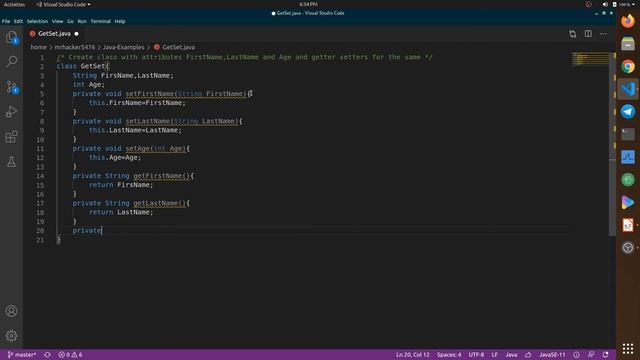Click 'int Age;' declaration on line 4
The width and height of the screenshot is (640, 360).
click(89, 84)
